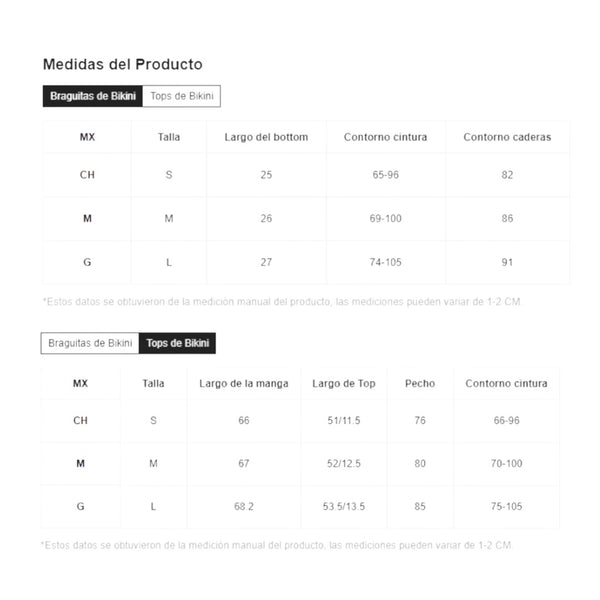Screen dimensions: 600x600
Task: Select the highlighted Tops de Bikini tab in the lower table
Action: (177, 343)
